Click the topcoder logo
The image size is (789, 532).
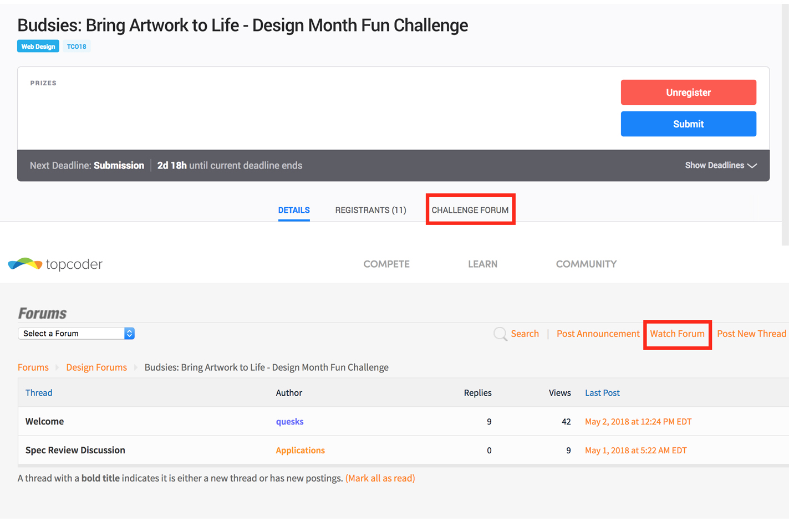pyautogui.click(x=55, y=264)
